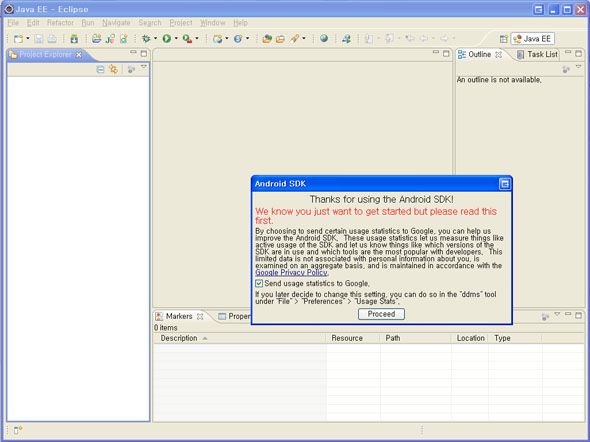Expand the Search dropdown arrow
Screen dimensions: 590x442
pyautogui.click(x=304, y=39)
